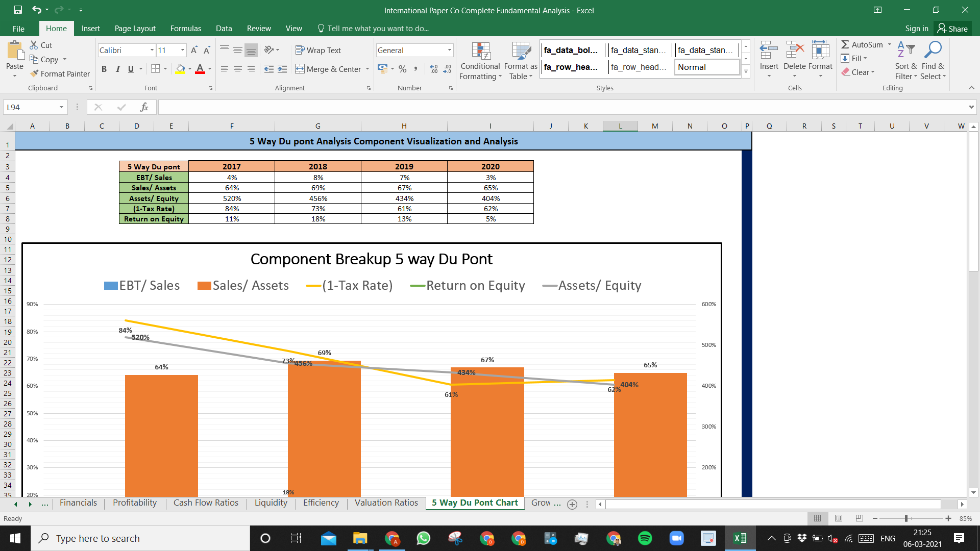Switch to Page Break Preview

coord(860,518)
